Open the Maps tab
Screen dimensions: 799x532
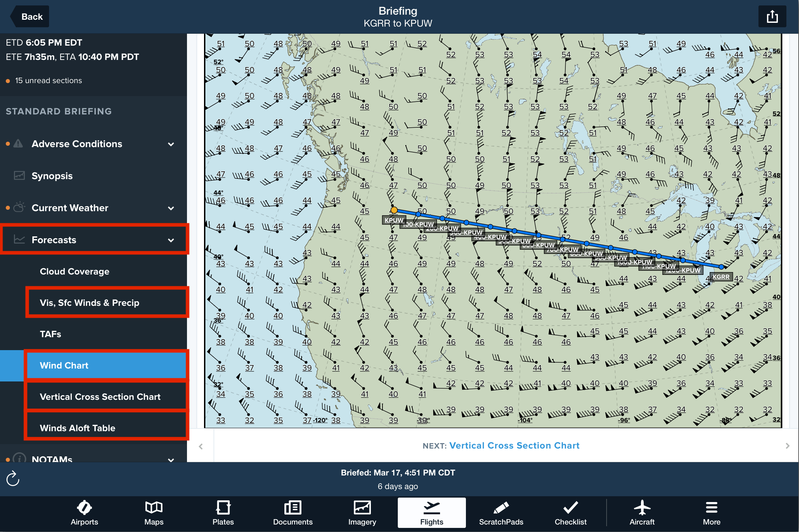pyautogui.click(x=154, y=513)
